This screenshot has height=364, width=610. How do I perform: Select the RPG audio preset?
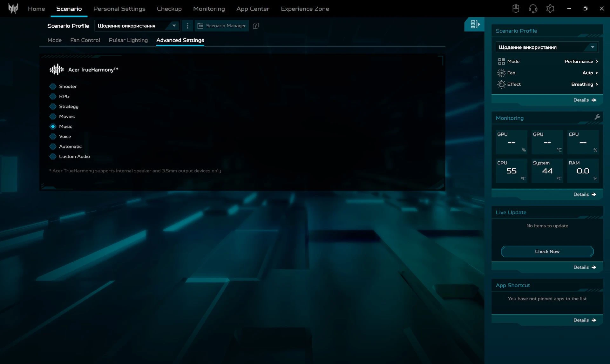tap(59, 96)
